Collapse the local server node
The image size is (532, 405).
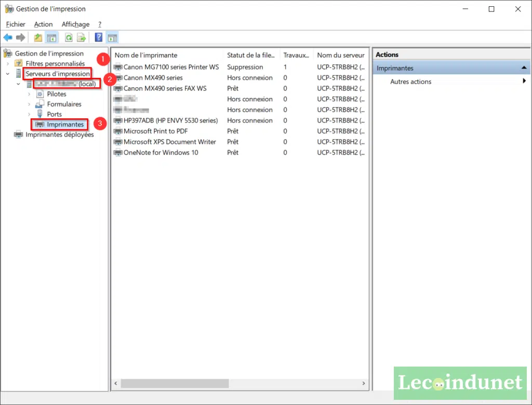[x=18, y=84]
